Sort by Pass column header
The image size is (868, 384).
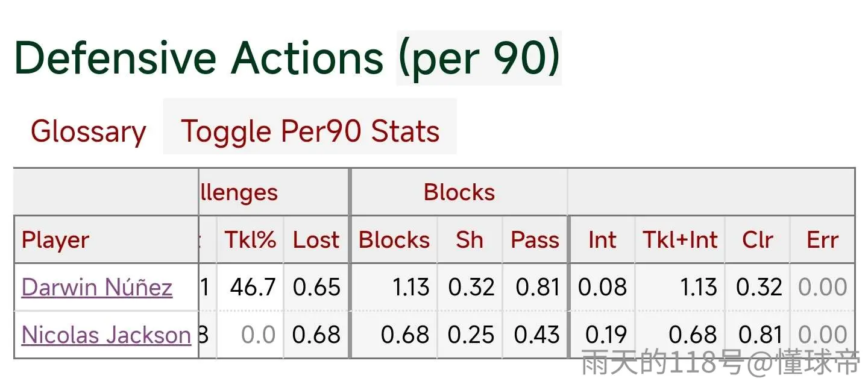click(x=535, y=240)
